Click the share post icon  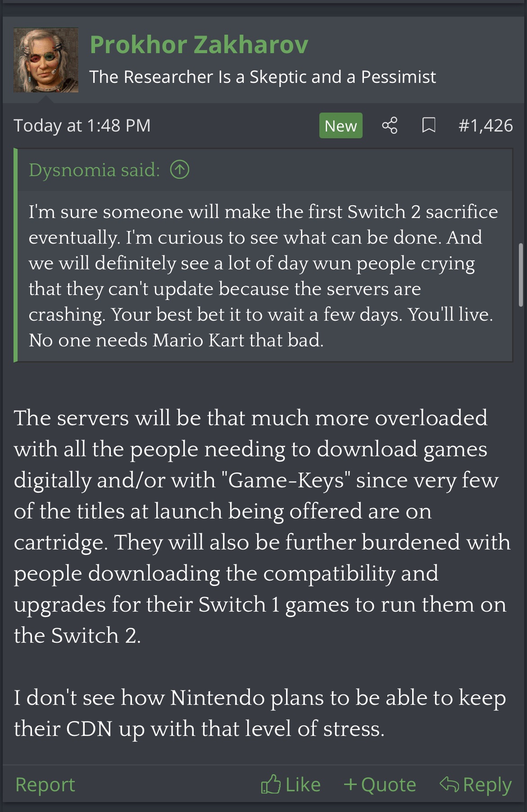(x=390, y=125)
